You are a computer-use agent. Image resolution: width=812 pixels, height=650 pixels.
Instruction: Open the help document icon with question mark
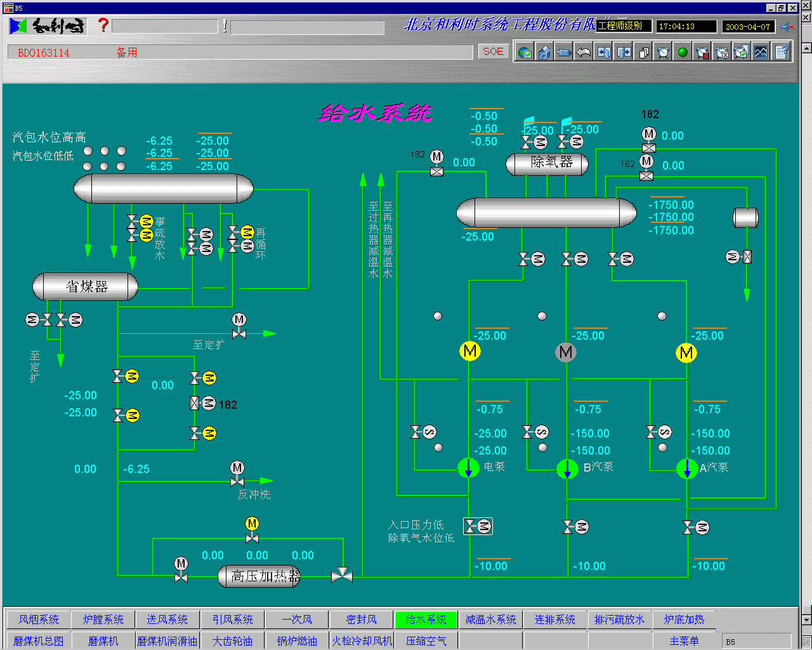click(781, 53)
